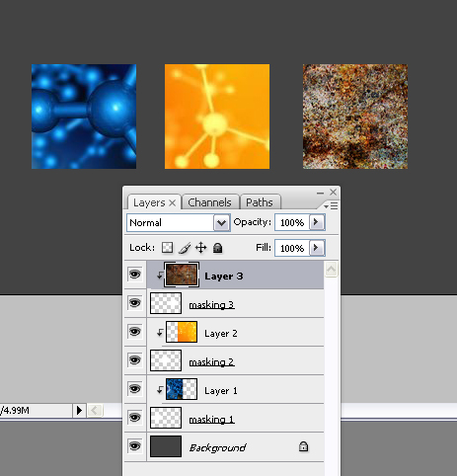Expand the Opacity slider arrow

[317, 222]
